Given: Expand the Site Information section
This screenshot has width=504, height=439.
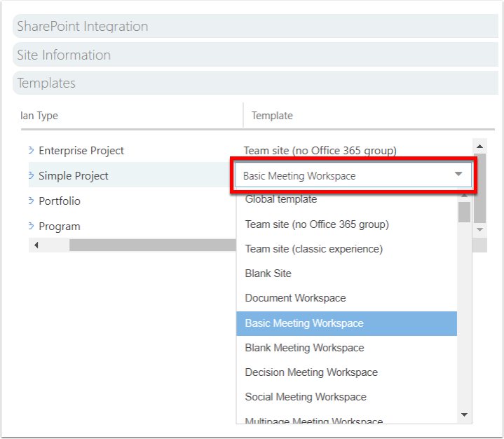Looking at the screenshot, I should point(255,55).
